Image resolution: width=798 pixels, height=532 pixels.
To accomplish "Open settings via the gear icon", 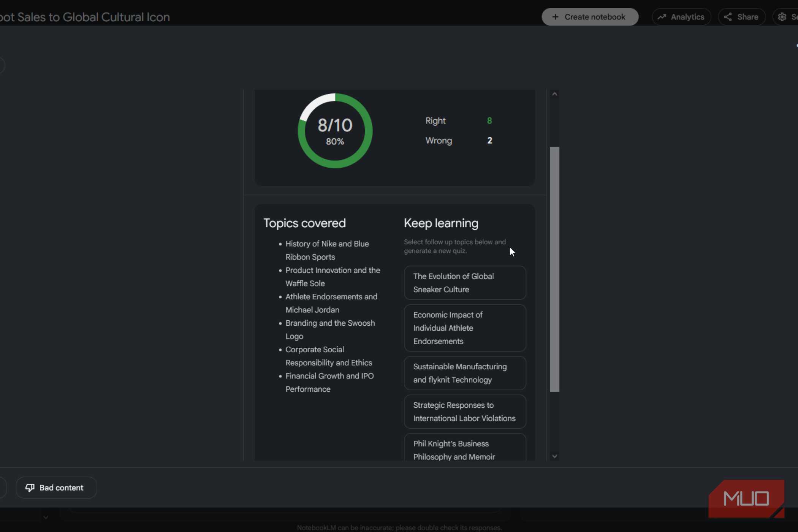I will click(x=782, y=17).
